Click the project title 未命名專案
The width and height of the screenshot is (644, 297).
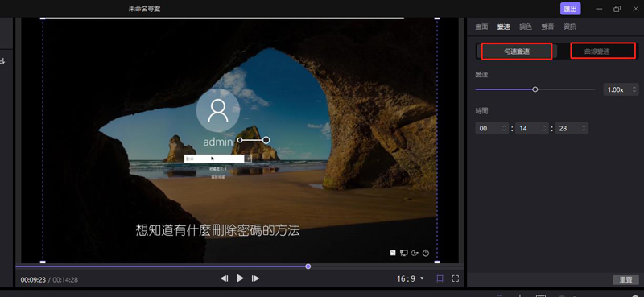(145, 9)
